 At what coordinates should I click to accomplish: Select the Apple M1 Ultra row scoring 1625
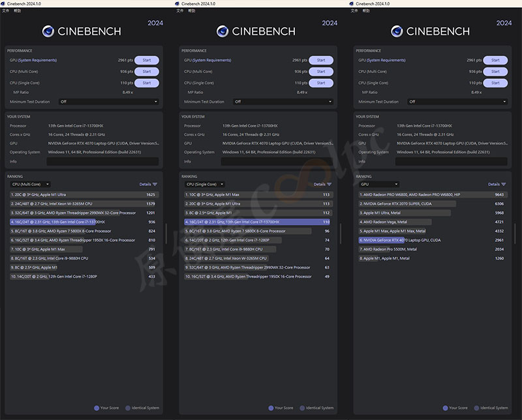coord(84,195)
